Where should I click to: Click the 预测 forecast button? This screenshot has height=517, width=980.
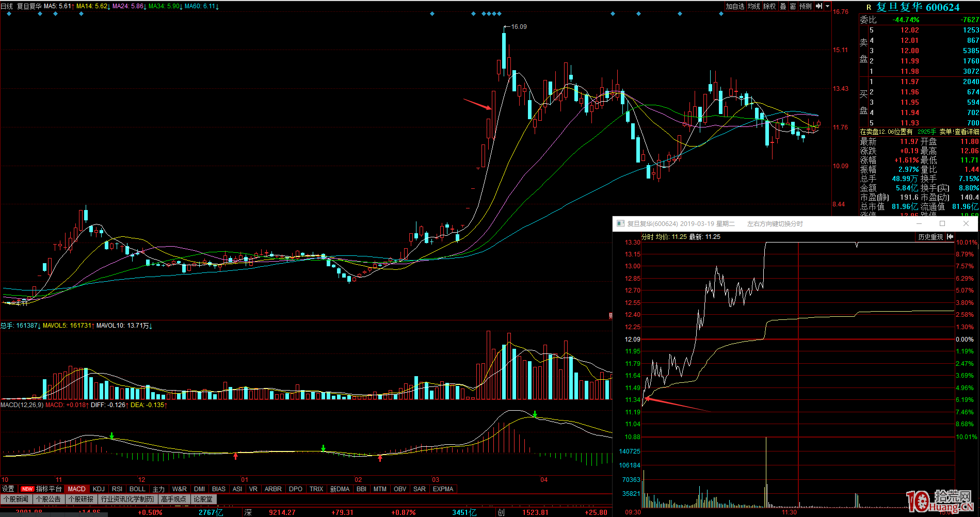coord(806,6)
